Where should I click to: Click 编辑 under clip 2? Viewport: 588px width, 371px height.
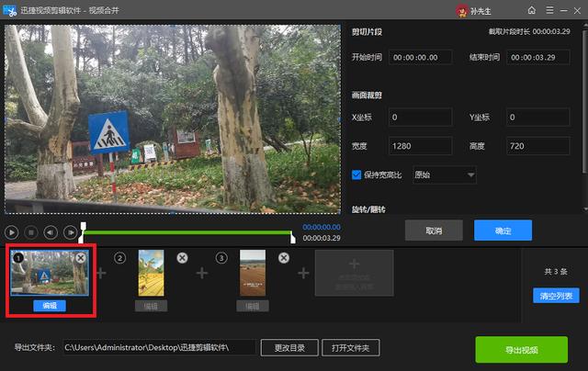click(x=151, y=306)
